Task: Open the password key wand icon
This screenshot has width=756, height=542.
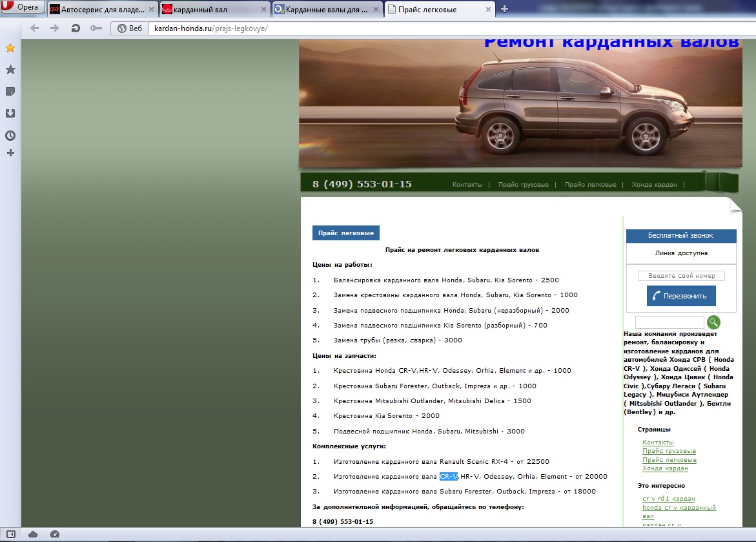Action: [96, 28]
